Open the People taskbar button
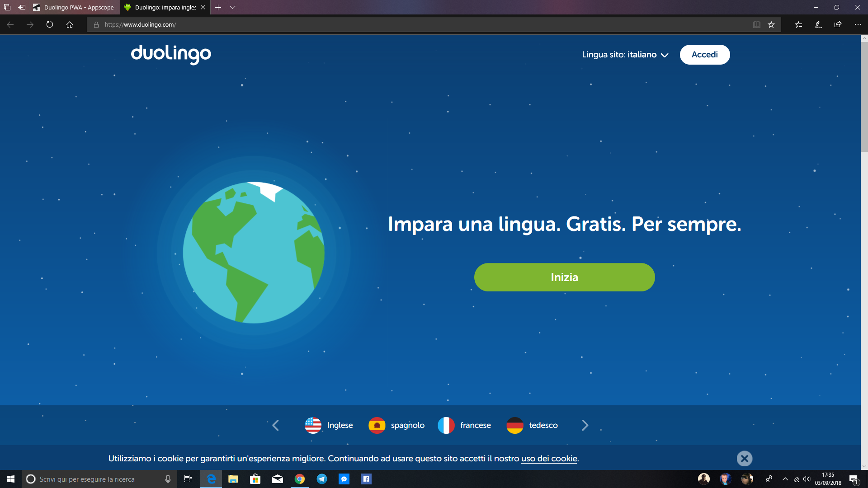The height and width of the screenshot is (488, 868). click(x=769, y=479)
